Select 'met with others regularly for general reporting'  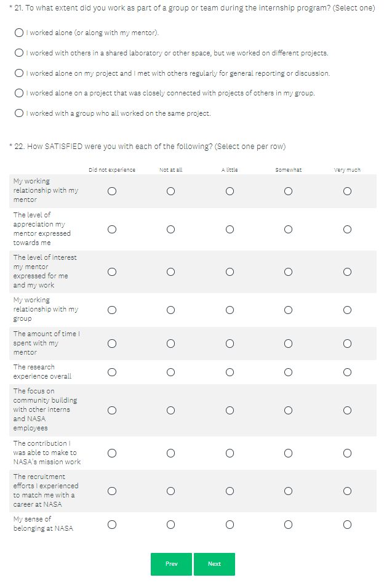click(20, 73)
